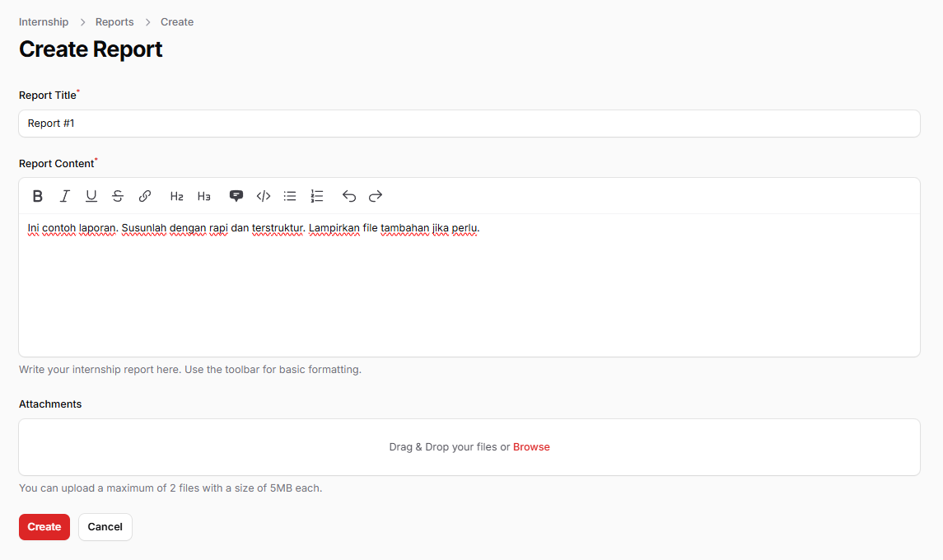
Task: Redo the last edit
Action: tap(376, 196)
